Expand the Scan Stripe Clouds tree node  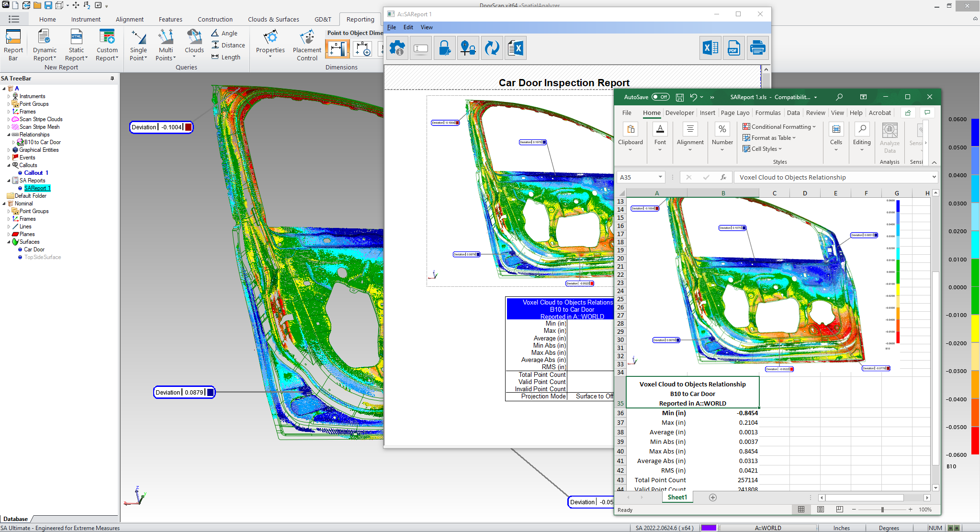click(9, 119)
